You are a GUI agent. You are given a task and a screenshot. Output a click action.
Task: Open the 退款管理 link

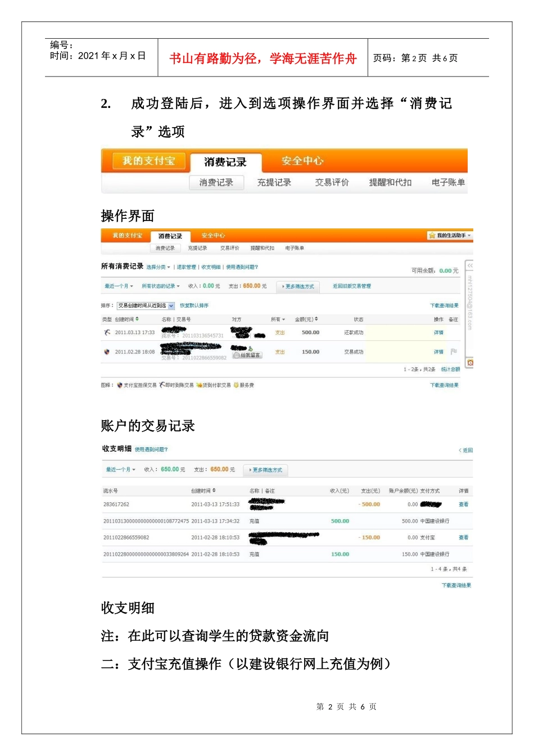coord(187,267)
